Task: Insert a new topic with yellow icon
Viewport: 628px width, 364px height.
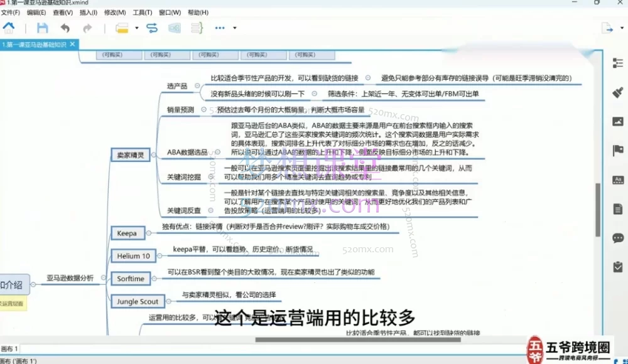Action: 122,28
